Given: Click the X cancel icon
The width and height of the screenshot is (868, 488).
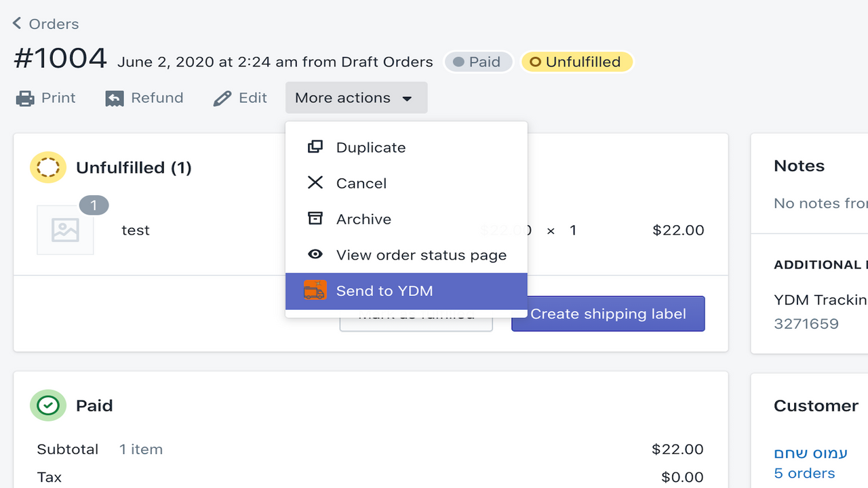Looking at the screenshot, I should click(x=315, y=182).
